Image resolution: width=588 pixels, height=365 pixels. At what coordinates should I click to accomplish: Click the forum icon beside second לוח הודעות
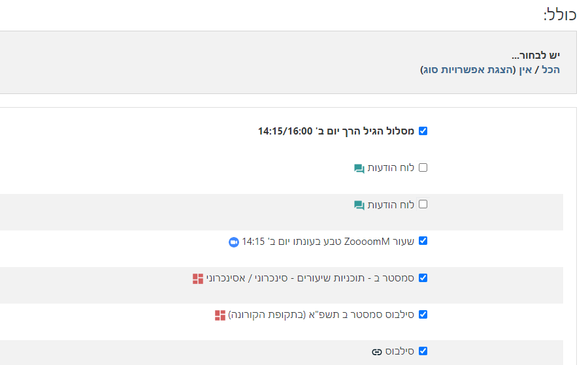359,205
